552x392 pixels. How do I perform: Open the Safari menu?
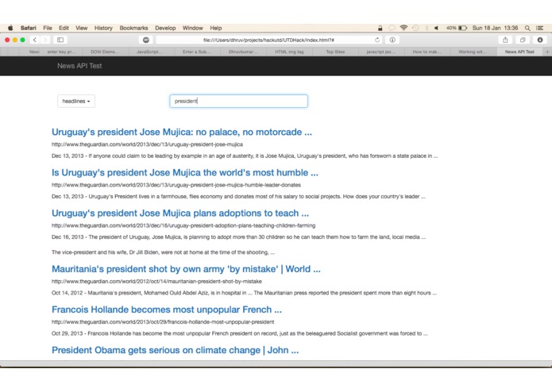28,28
